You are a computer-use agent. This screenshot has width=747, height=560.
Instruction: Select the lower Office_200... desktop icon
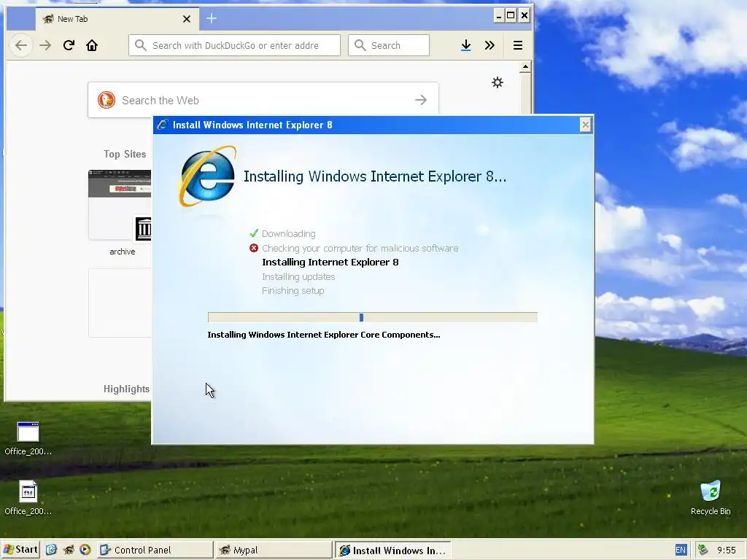pos(28,498)
